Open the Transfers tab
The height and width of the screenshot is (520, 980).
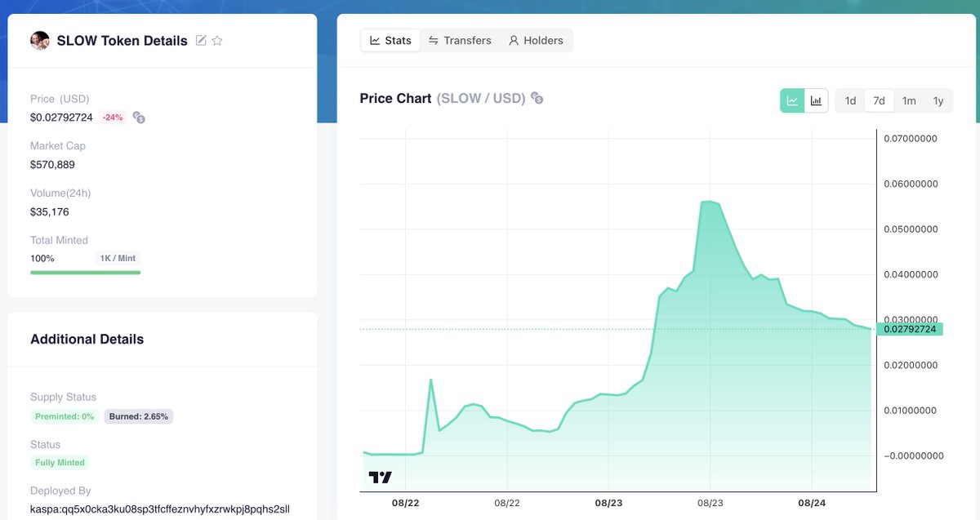coord(460,39)
